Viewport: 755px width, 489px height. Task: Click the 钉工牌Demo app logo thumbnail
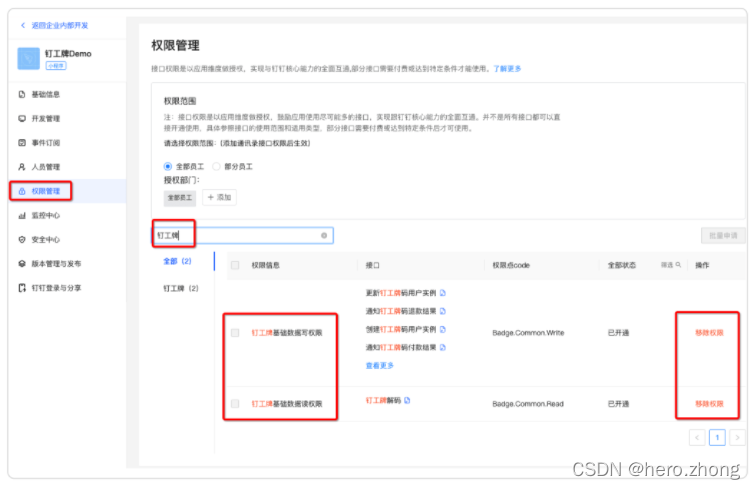28,59
